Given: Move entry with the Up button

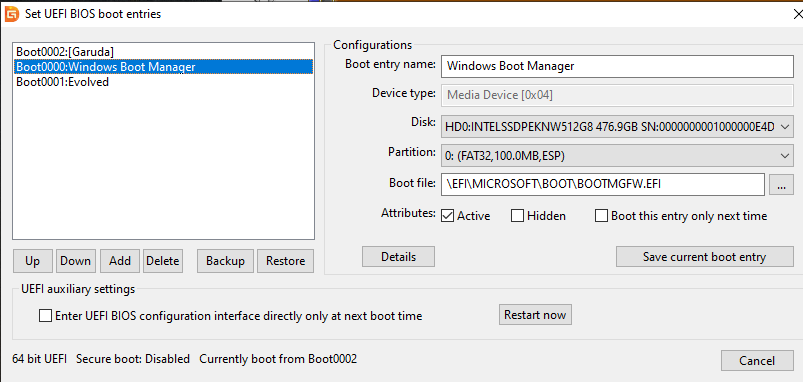Looking at the screenshot, I should click(x=32, y=261).
